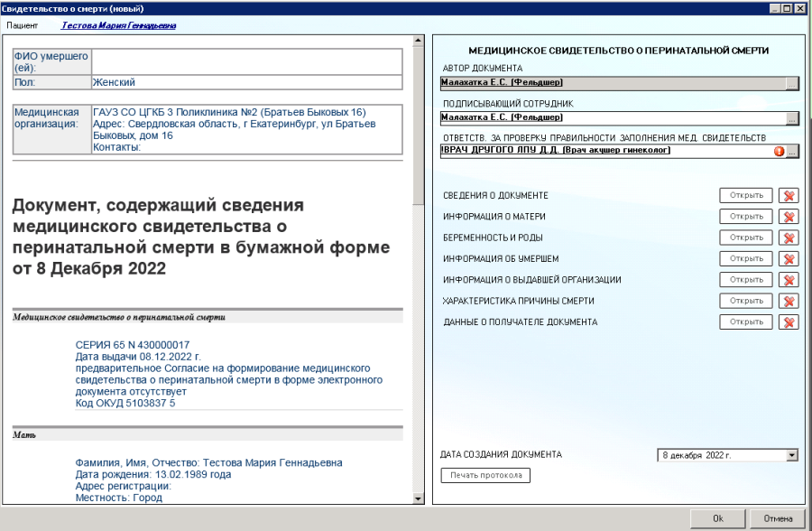Clear the Информация об умершем section with red X
The height and width of the screenshot is (531, 812).
789,259
